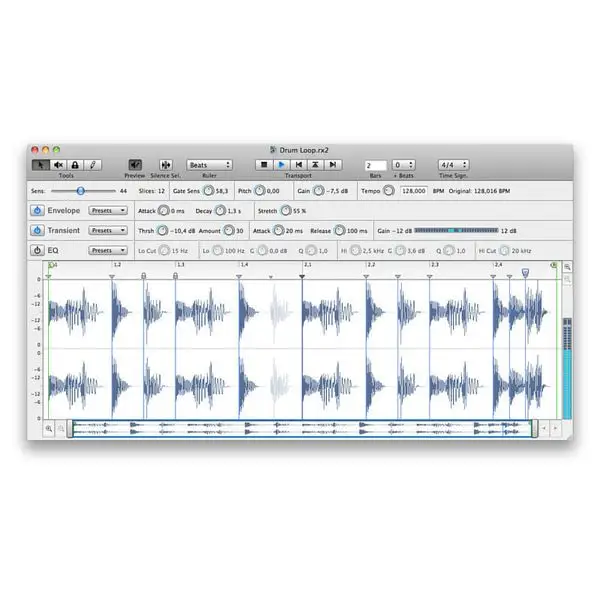Click the Gain knob
This screenshot has height=600, width=600.
point(319,190)
